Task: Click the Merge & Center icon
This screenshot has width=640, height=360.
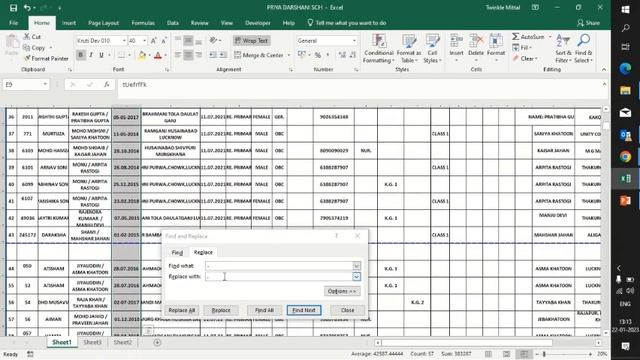Action: pyautogui.click(x=238, y=55)
